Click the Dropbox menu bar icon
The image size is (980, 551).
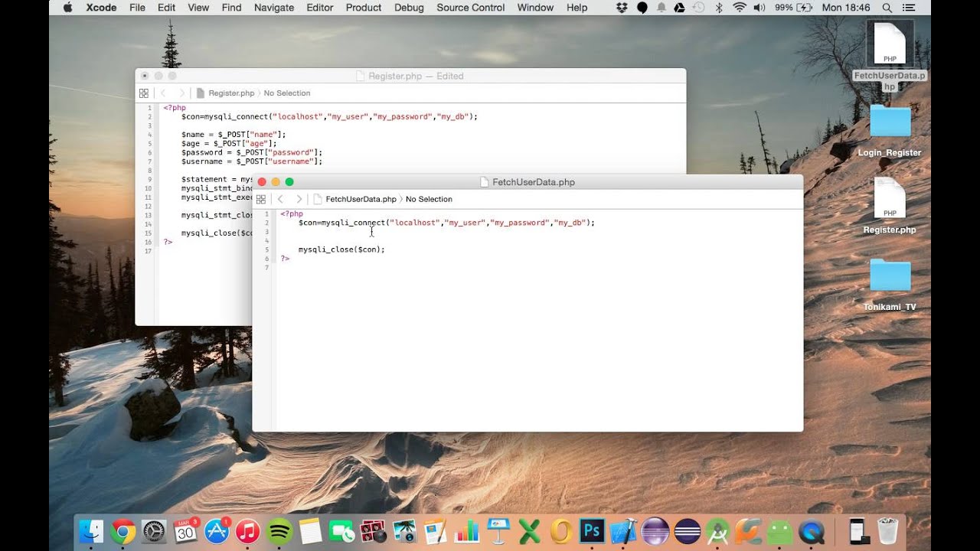622,8
